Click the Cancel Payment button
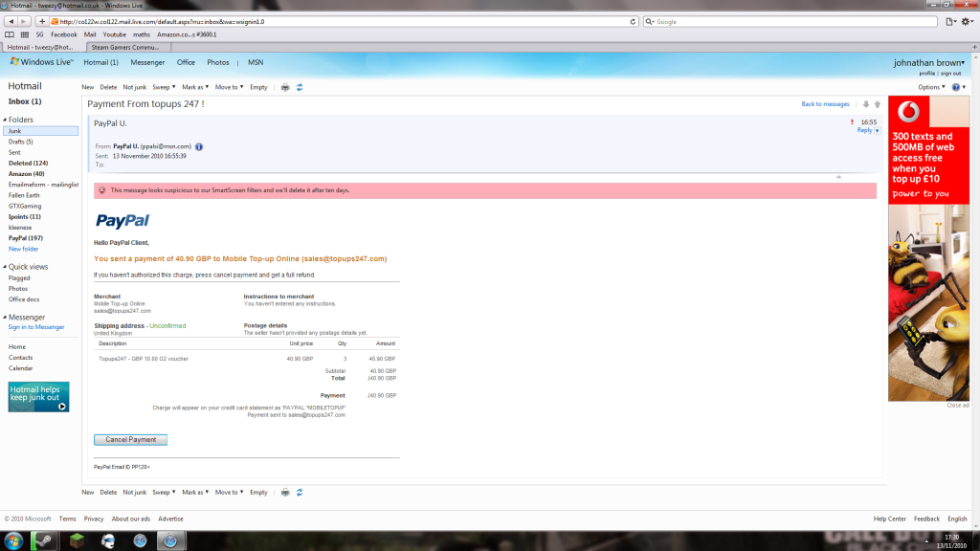Viewport: 980px width, 551px height. click(x=130, y=440)
